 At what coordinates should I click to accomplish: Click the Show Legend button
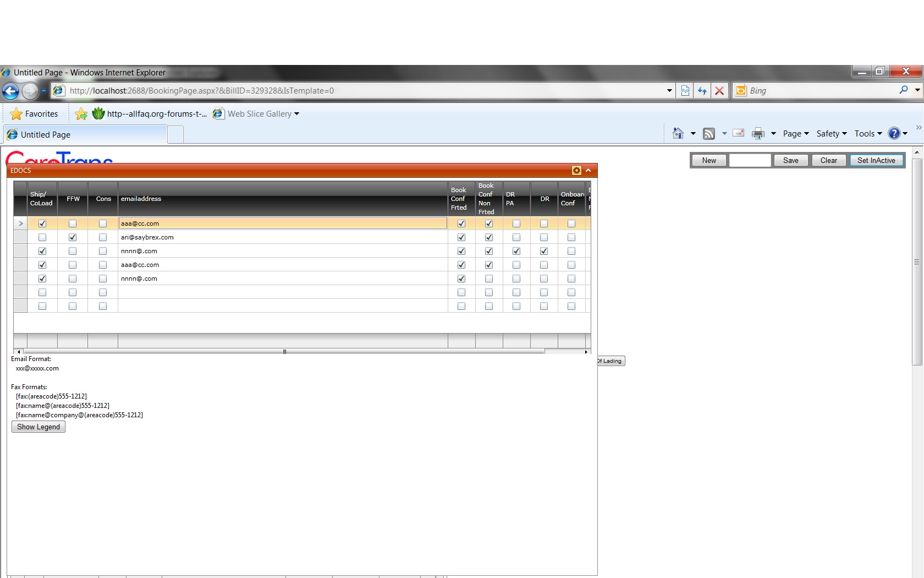click(x=38, y=427)
